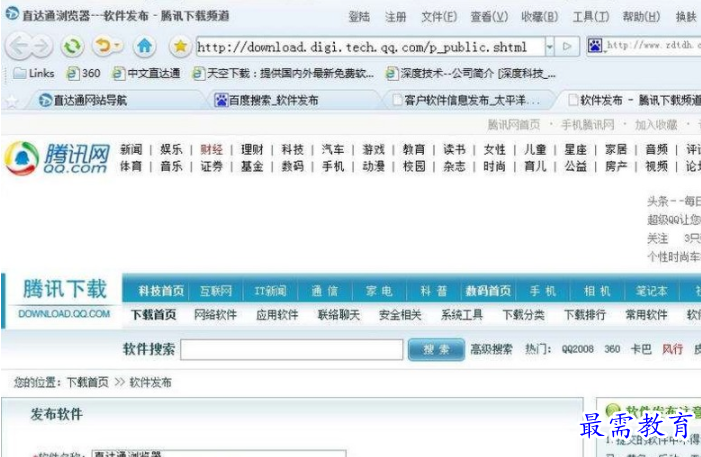Screen dimensions: 701x457
Task: Click the star icon left of tabs
Action: pyautogui.click(x=12, y=101)
